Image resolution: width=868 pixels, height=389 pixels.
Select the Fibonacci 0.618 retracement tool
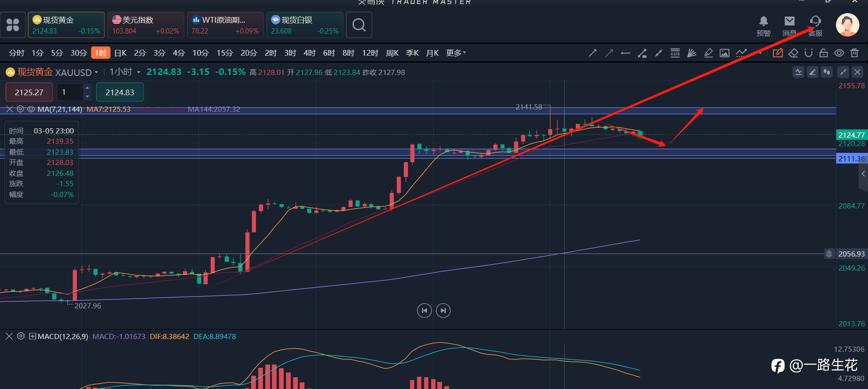(675, 53)
